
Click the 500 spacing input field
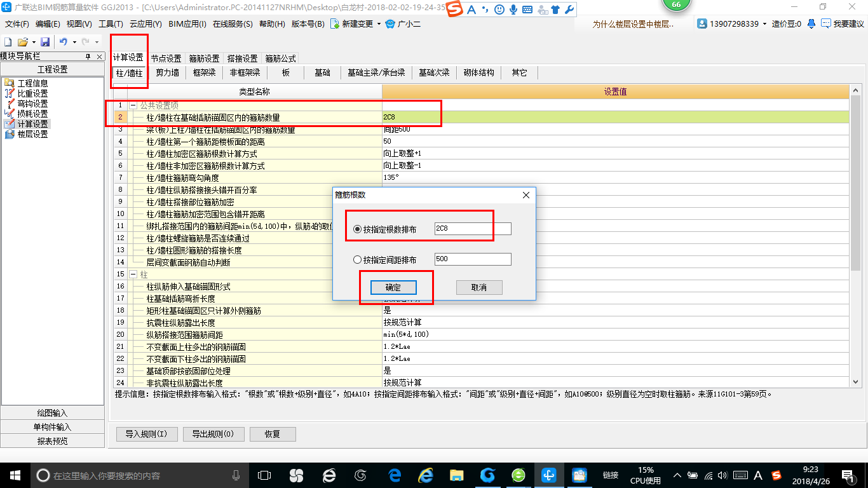[x=473, y=259]
